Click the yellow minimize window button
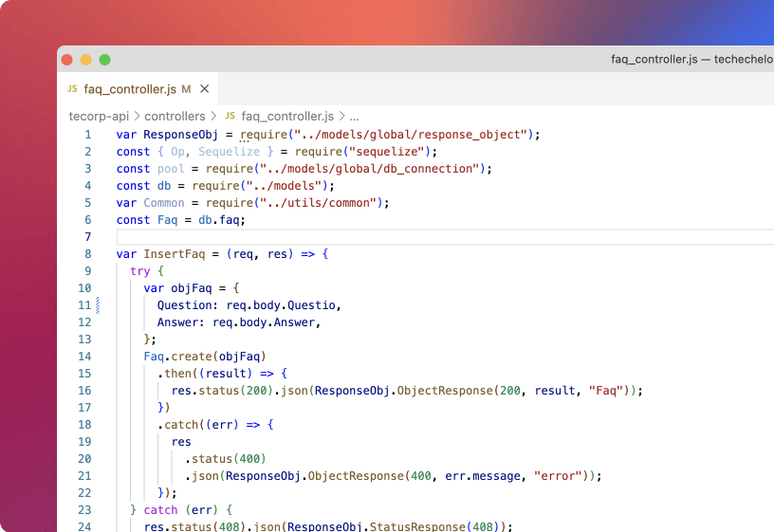The height and width of the screenshot is (532, 774). tap(86, 59)
